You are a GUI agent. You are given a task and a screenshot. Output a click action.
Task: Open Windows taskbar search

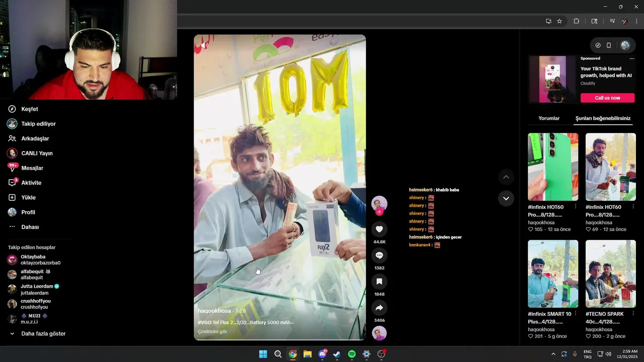click(278, 354)
